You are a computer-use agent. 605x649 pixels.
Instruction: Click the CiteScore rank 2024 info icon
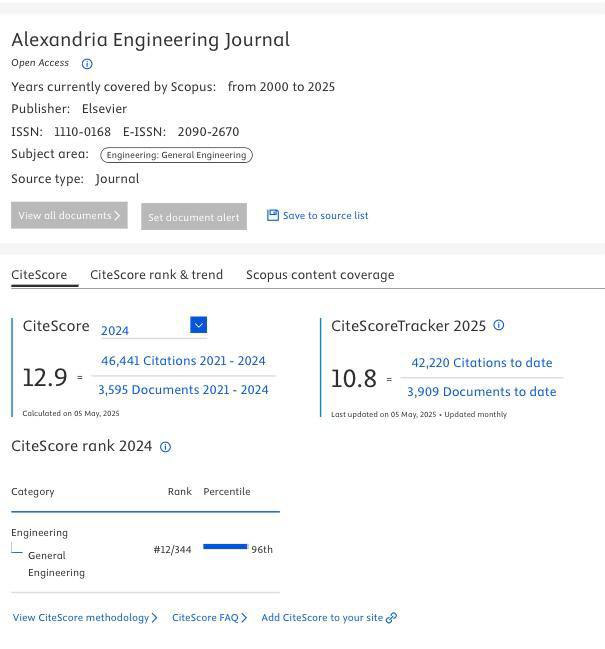point(166,447)
